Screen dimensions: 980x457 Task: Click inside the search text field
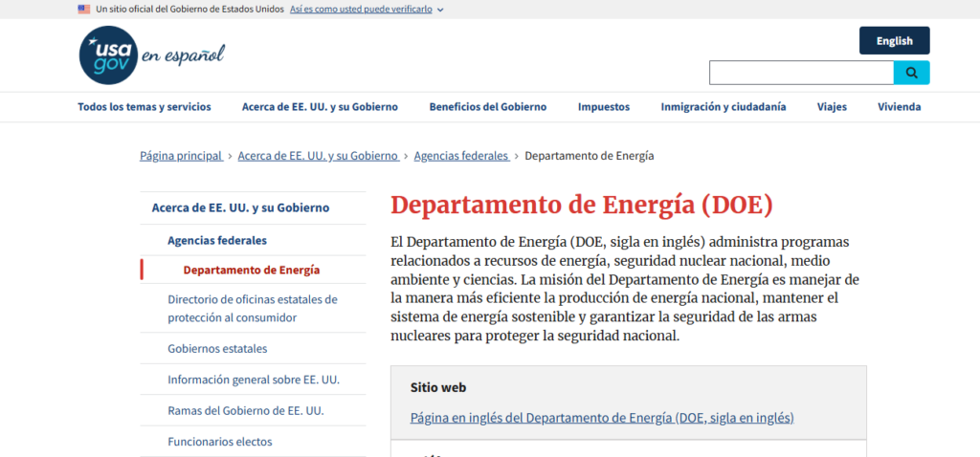801,73
